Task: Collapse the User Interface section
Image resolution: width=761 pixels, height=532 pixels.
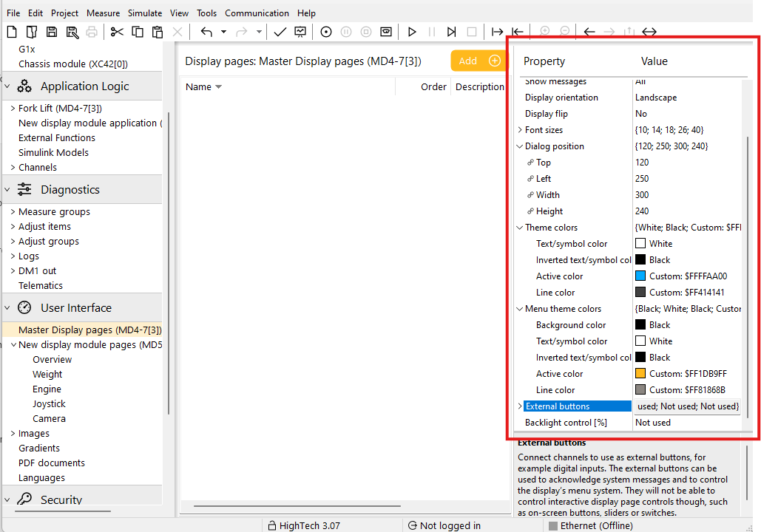Action: coord(7,308)
